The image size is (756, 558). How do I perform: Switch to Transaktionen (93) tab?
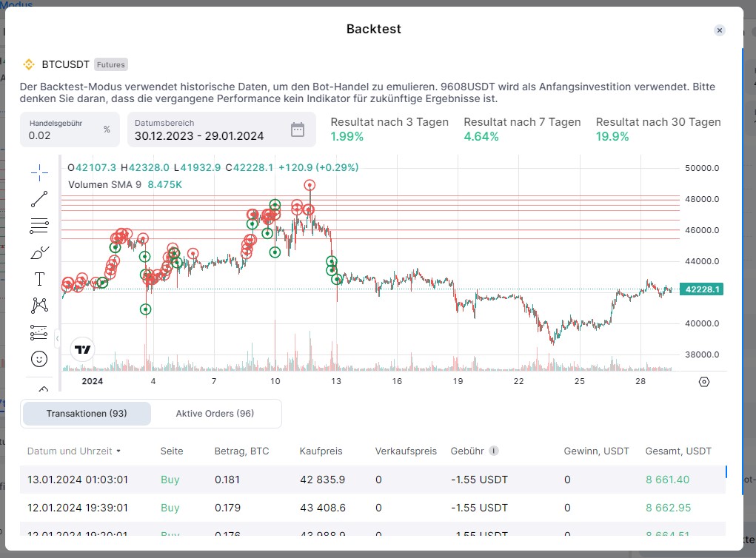pyautogui.click(x=87, y=414)
